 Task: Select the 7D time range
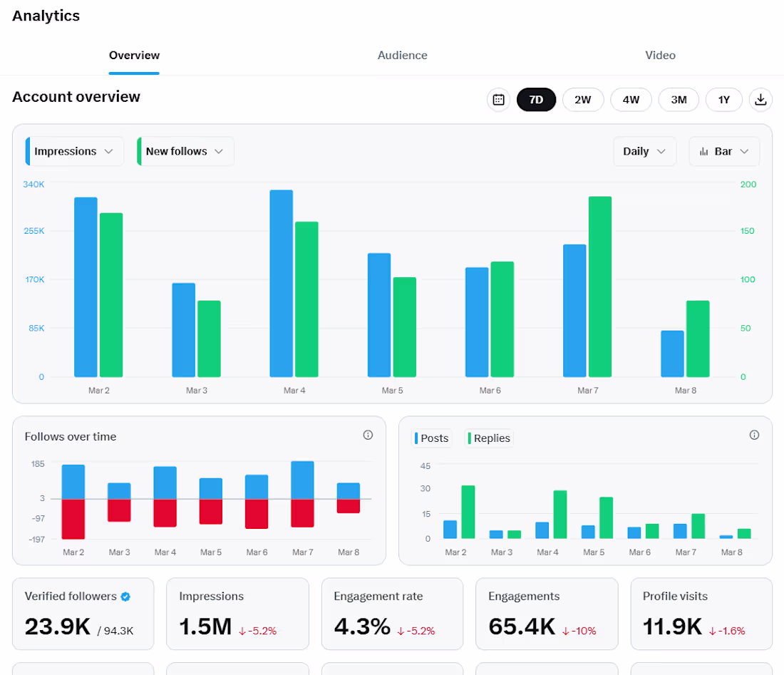(x=536, y=100)
